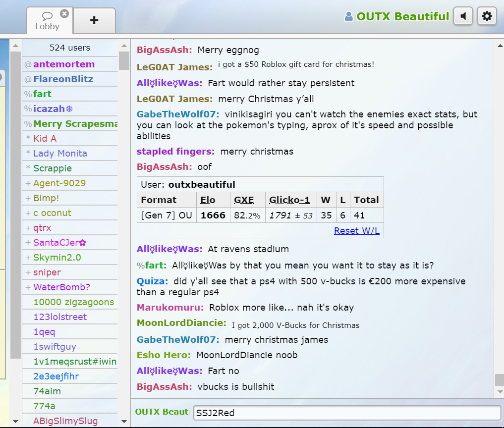The width and height of the screenshot is (504, 428).
Task: Click LeG0AT James name on Roblox message
Action: coord(174,67)
